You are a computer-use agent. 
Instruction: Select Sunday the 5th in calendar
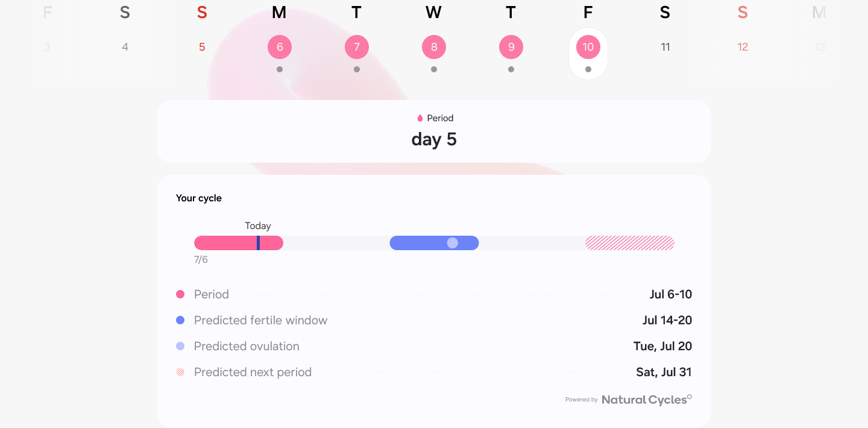202,47
